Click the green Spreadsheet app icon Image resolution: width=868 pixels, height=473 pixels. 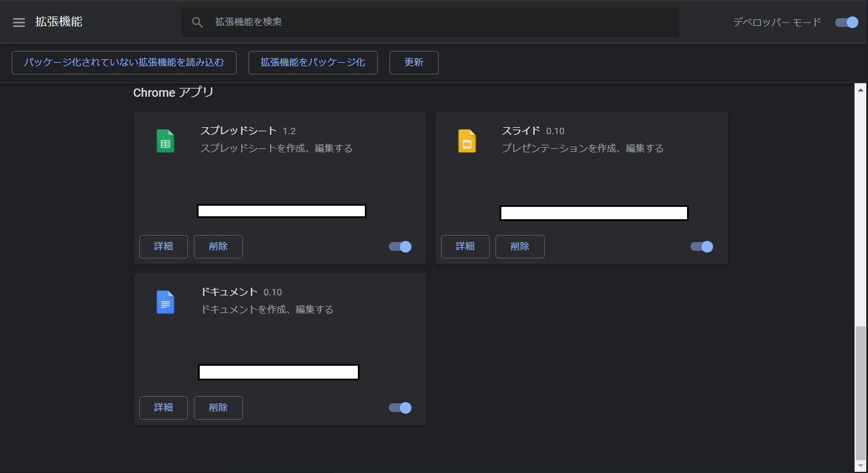point(166,141)
